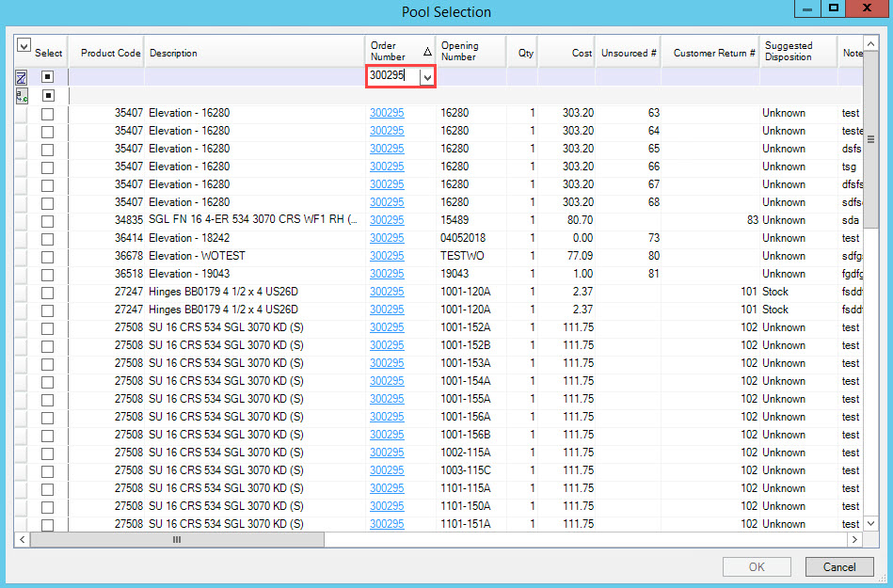Sort by the Customer Return # column header

coord(710,53)
